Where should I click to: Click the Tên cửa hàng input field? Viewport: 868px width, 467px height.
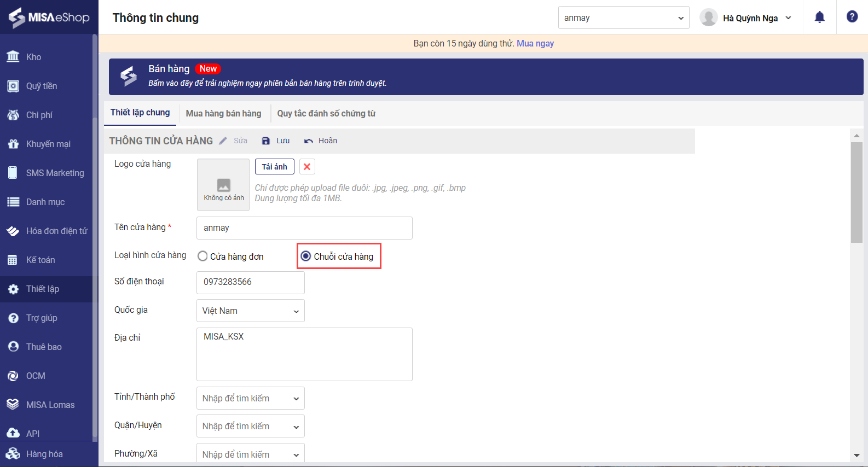[304, 228]
